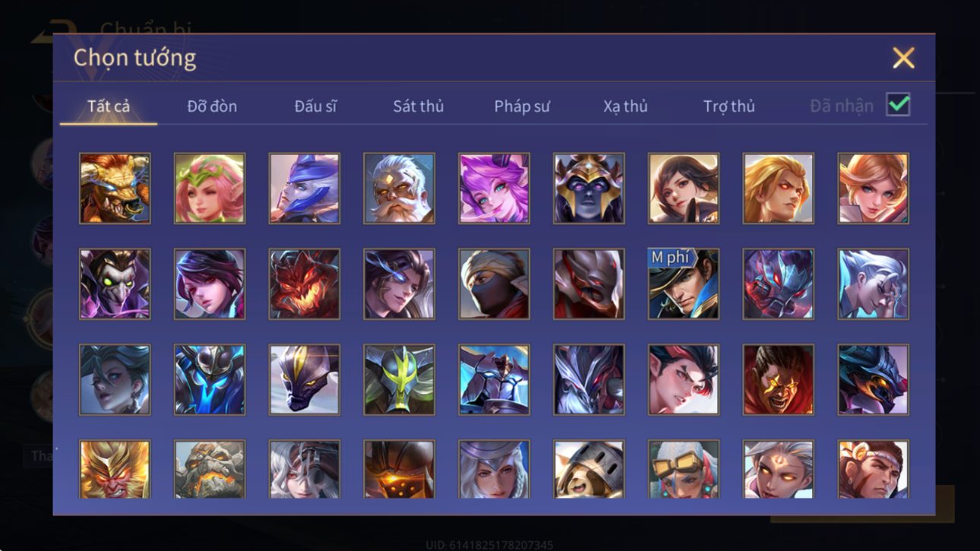Image resolution: width=980 pixels, height=551 pixels.
Task: Open the Đấu sĩ tab
Action: (x=315, y=106)
